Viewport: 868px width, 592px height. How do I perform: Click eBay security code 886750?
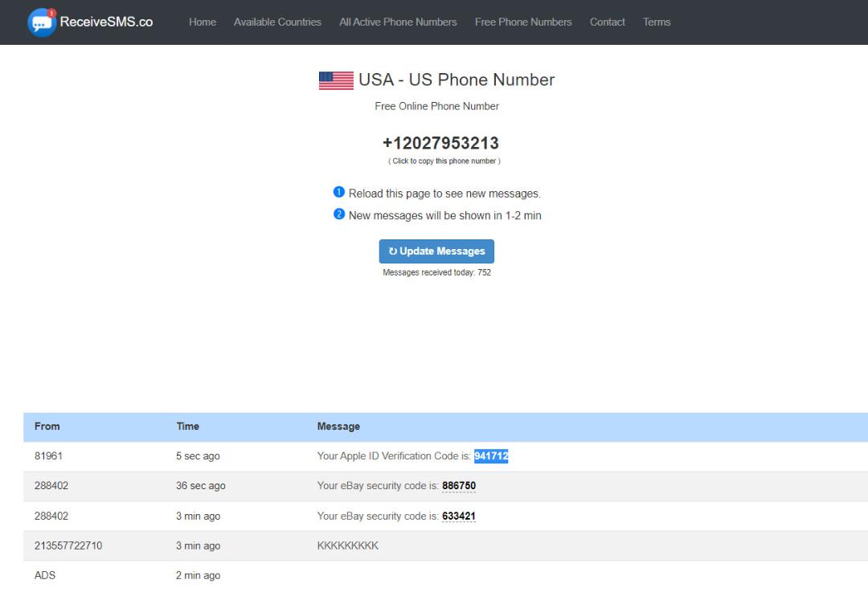pos(459,486)
